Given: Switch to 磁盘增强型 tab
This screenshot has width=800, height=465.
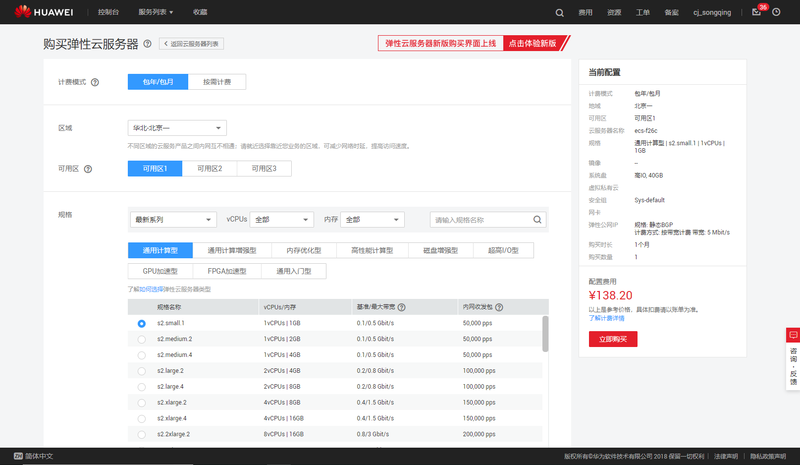Looking at the screenshot, I should [441, 250].
